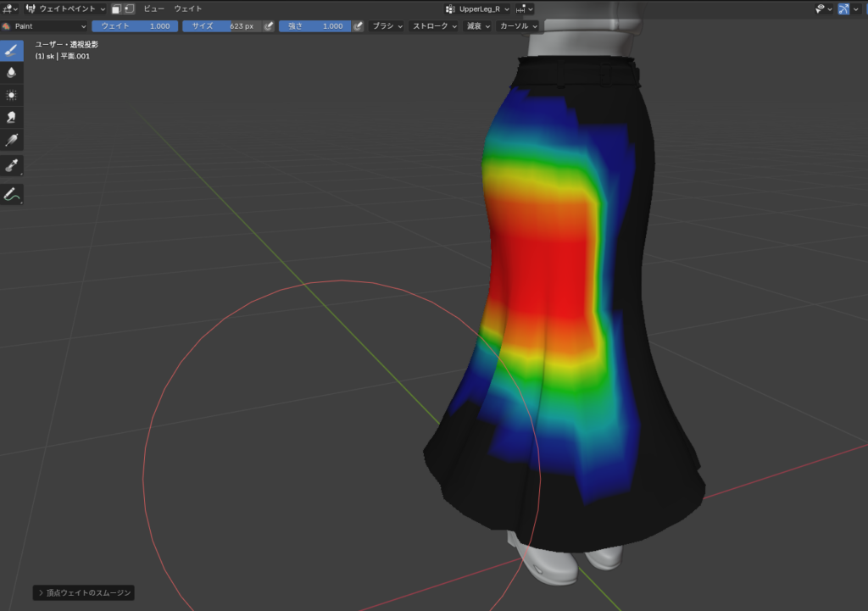The height and width of the screenshot is (611, 868).
Task: Click the ウェイト value slider
Action: click(x=135, y=26)
